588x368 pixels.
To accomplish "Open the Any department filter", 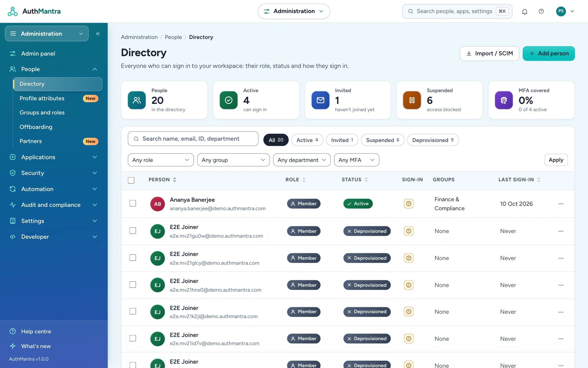I will coord(302,160).
